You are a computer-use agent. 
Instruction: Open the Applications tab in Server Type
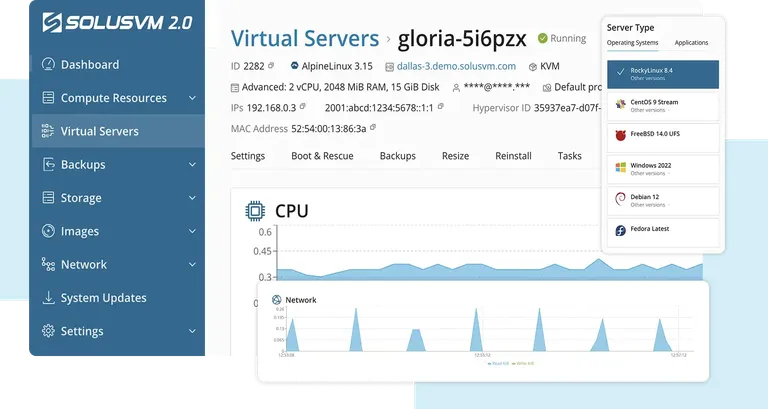click(691, 43)
